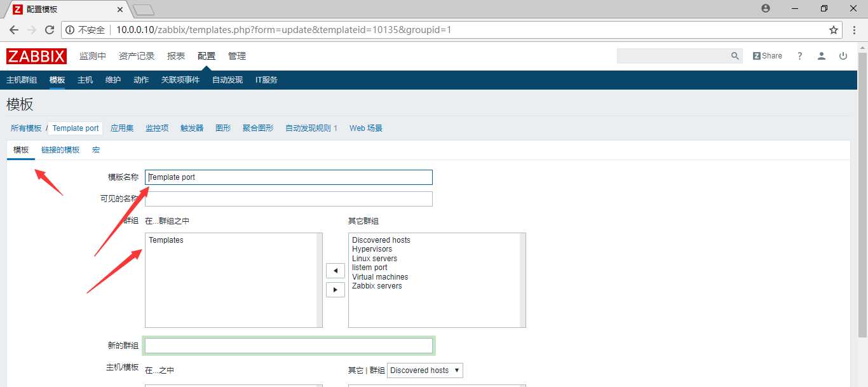Image resolution: width=868 pixels, height=387 pixels.
Task: Open the Discovered hosts group dropdown
Action: [x=425, y=370]
